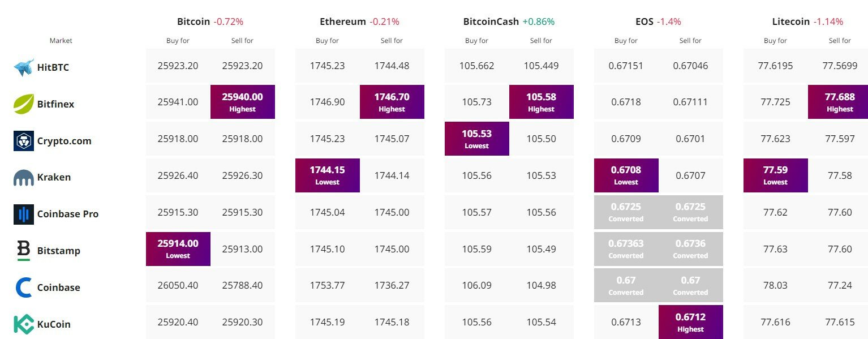Click the KuCoin market name link
This screenshot has width=868, height=339.
click(x=54, y=324)
